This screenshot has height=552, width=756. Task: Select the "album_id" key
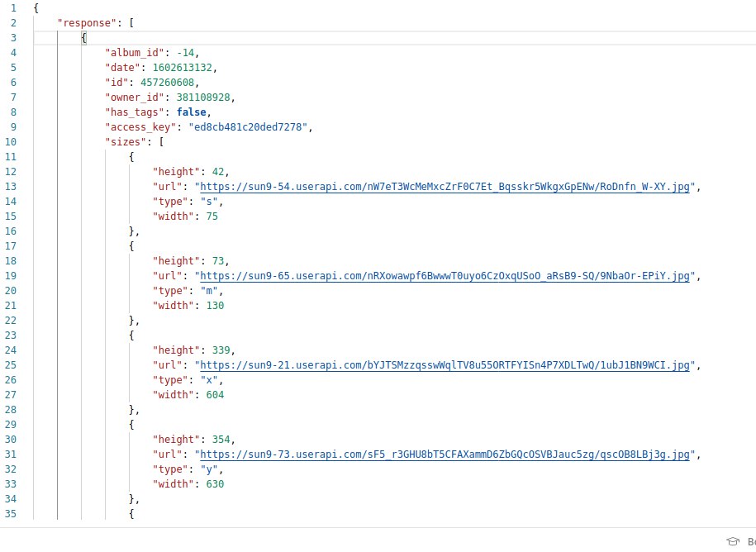pos(135,53)
